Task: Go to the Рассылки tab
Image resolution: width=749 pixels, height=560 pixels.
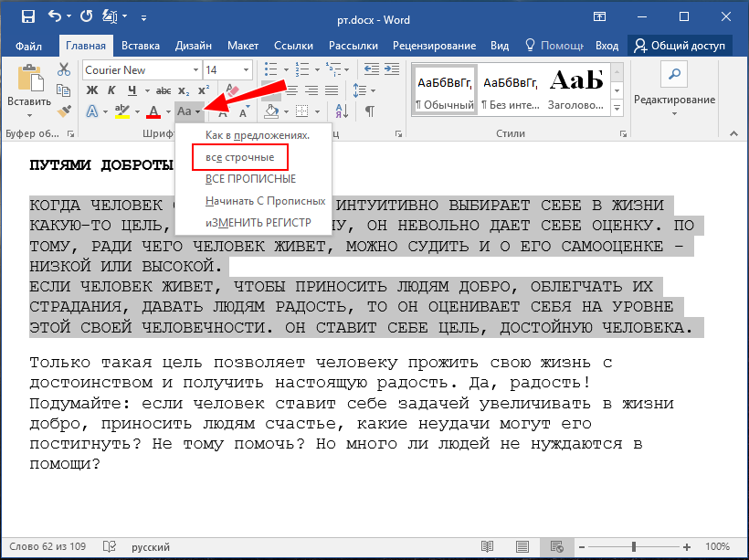Action: click(x=353, y=46)
